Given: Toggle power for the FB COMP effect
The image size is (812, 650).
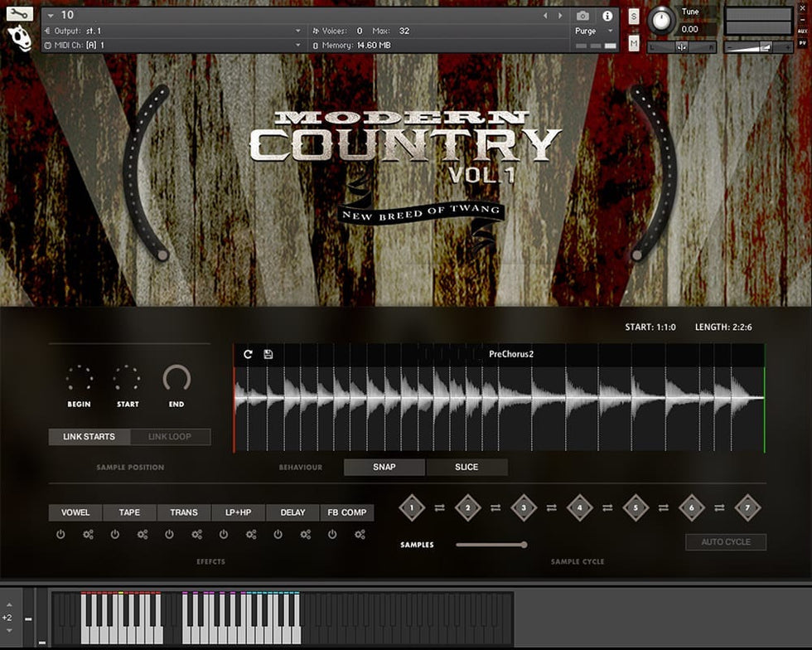Looking at the screenshot, I should (332, 535).
